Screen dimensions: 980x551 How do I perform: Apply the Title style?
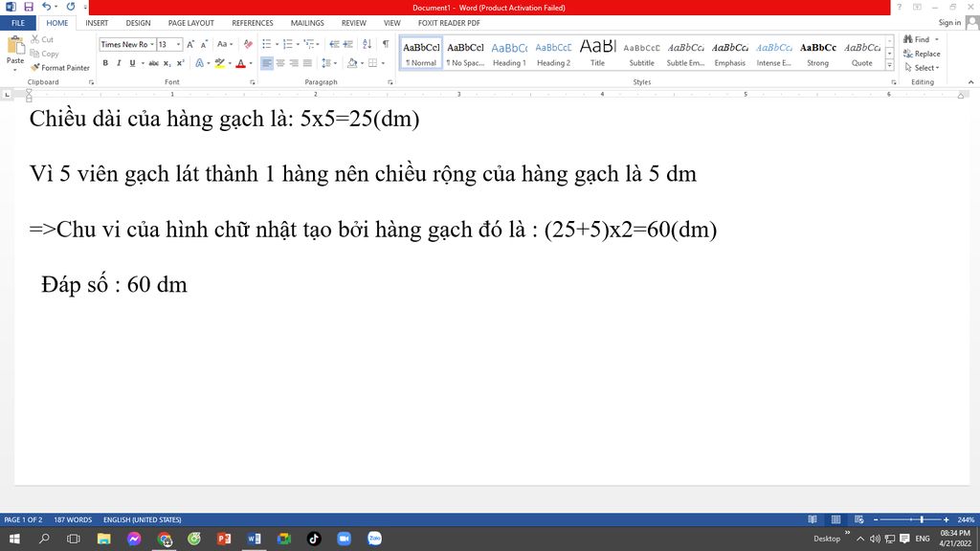598,54
